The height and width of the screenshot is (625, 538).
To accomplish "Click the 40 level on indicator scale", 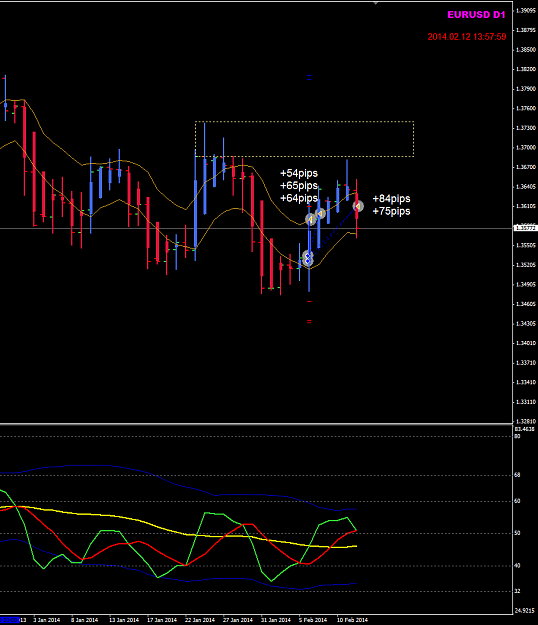I will point(517,566).
